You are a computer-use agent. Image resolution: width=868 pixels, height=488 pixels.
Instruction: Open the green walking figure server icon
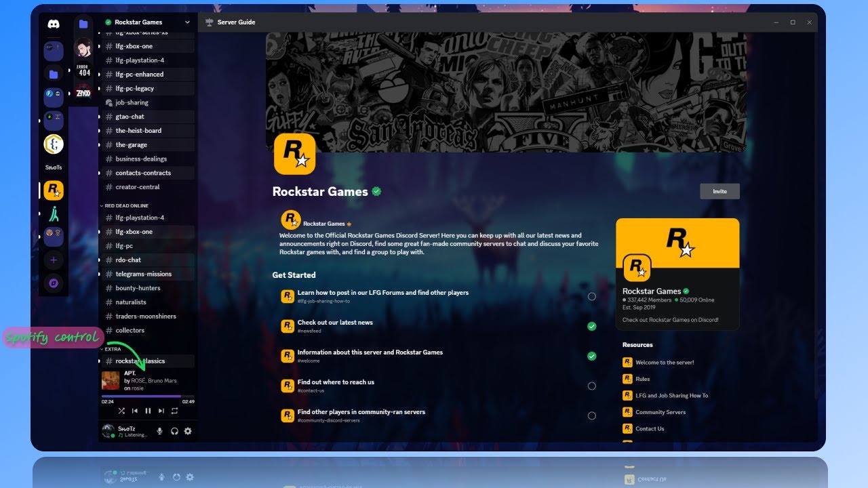pos(54,214)
